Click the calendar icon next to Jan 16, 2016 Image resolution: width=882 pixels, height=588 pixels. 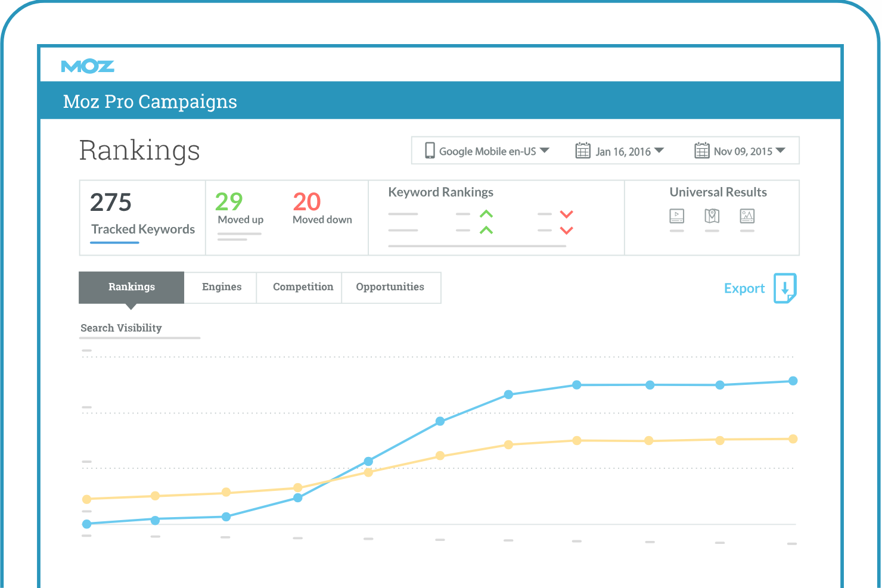click(583, 150)
